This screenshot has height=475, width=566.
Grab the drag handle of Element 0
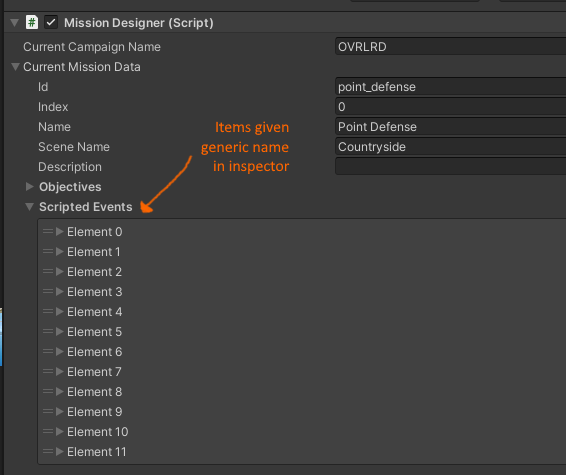(48, 231)
